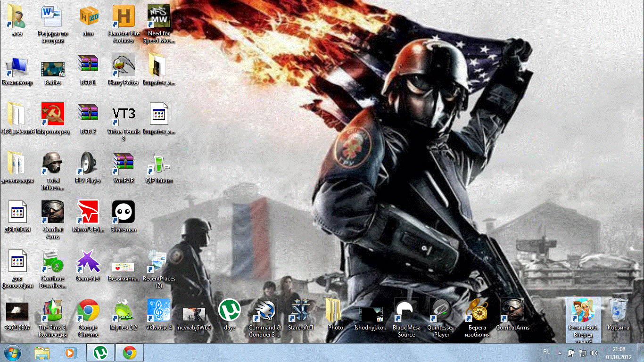Viewport: 644px width, 362px height.
Task: Change the RU input language indicator
Action: [547, 352]
